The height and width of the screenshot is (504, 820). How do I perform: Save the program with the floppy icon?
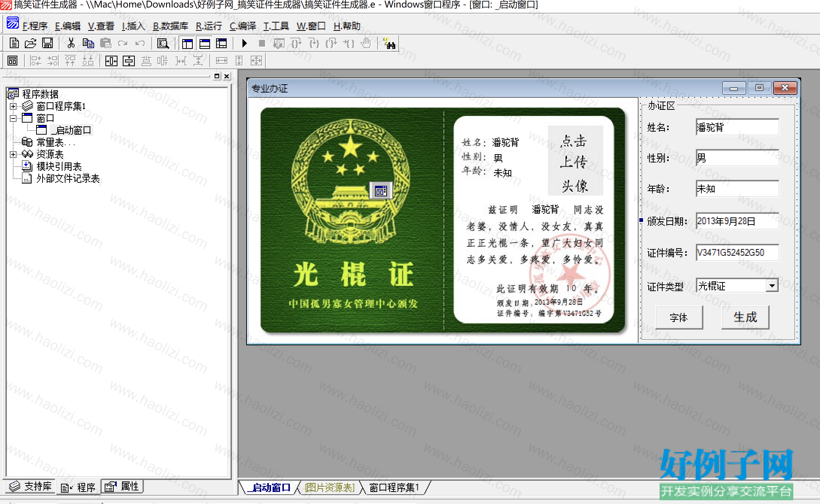[x=47, y=44]
